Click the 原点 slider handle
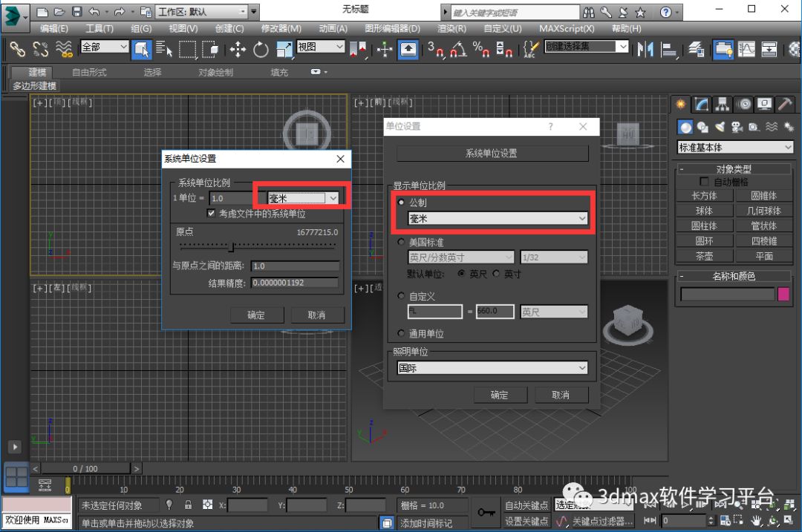Viewport: 802px width, 532px height. pos(231,247)
